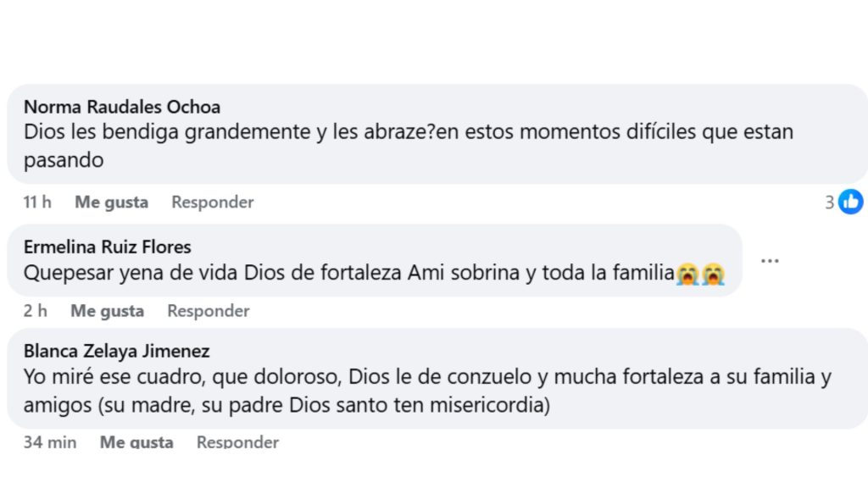The height and width of the screenshot is (488, 868).
Task: Open the options menu on Ermelina's comment
Action: click(770, 260)
